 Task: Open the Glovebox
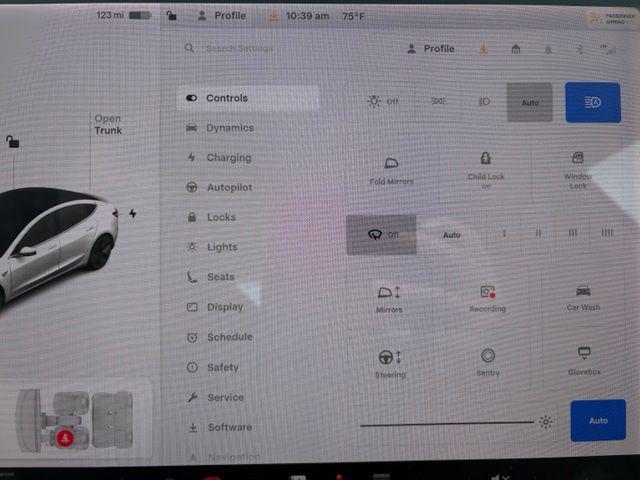[584, 360]
